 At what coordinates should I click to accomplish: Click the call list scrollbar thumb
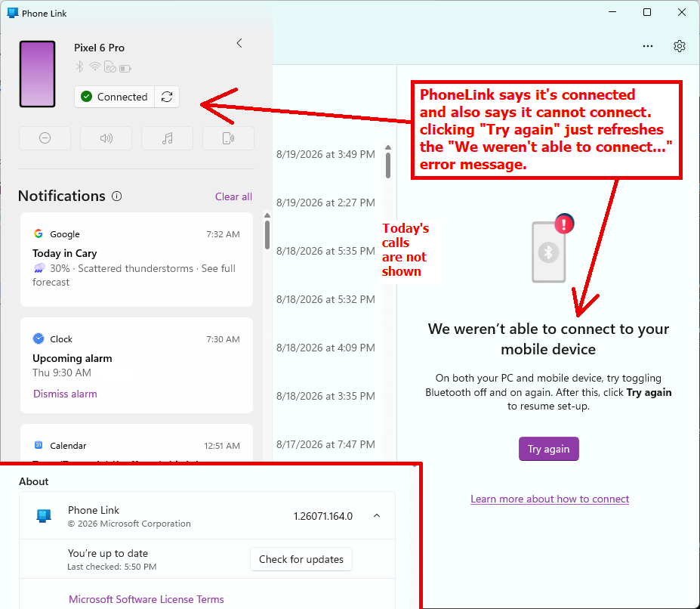pyautogui.click(x=388, y=165)
